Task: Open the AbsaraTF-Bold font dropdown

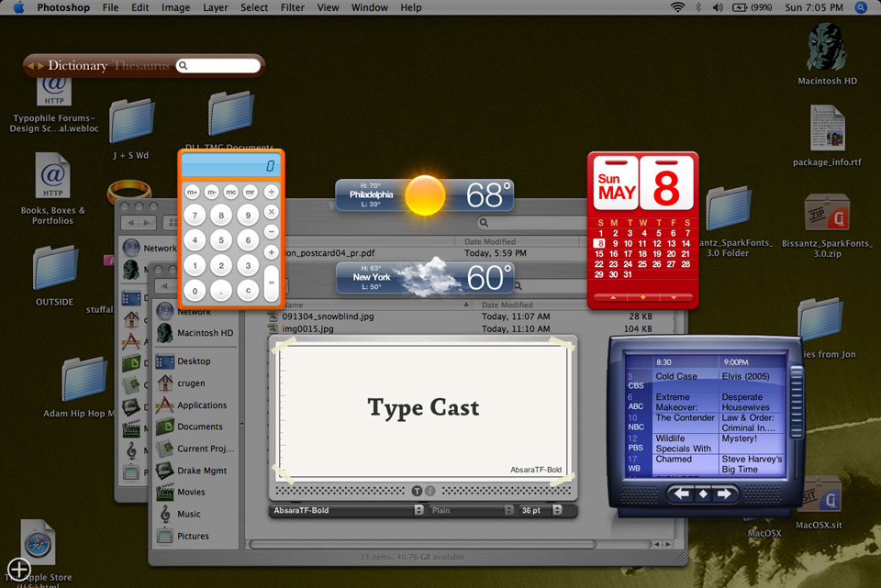Action: [348, 510]
